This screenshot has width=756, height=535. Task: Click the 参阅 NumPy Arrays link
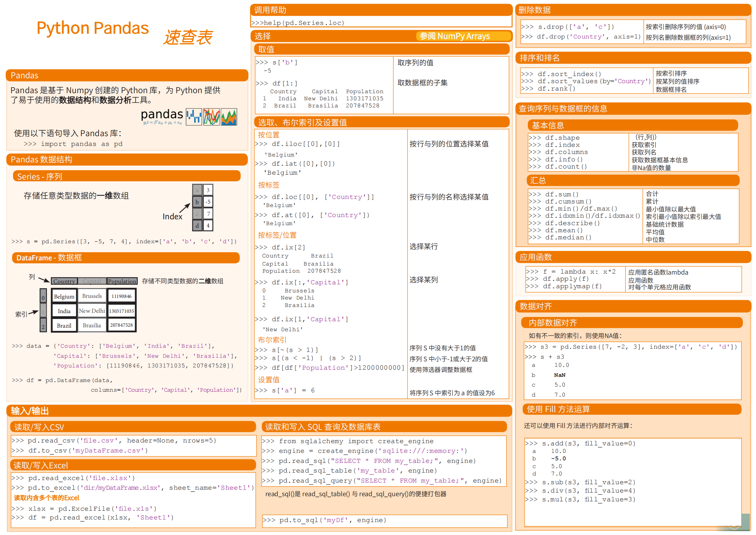pyautogui.click(x=454, y=36)
